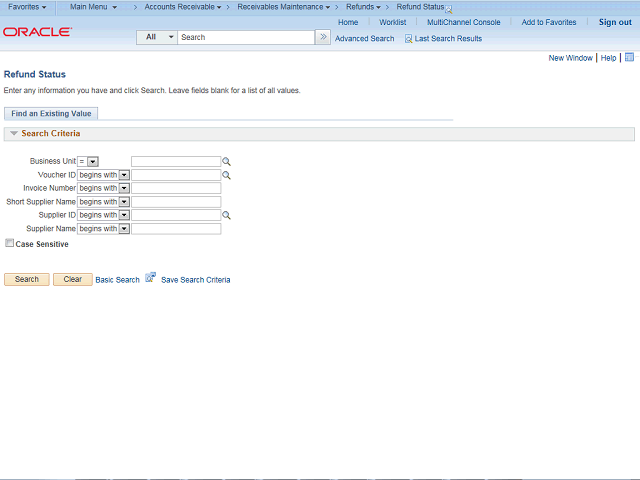Collapse the Search Criteria section
This screenshot has width=640, height=480.
(14, 133)
